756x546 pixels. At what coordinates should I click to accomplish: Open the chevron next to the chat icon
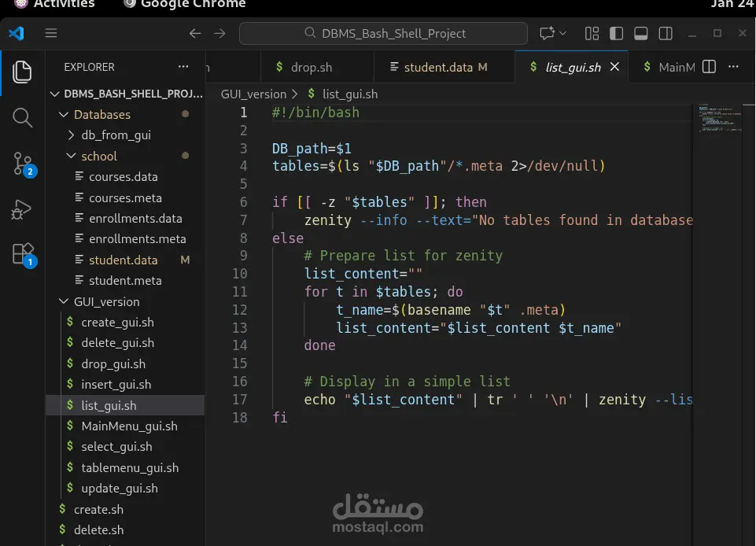pyautogui.click(x=562, y=33)
